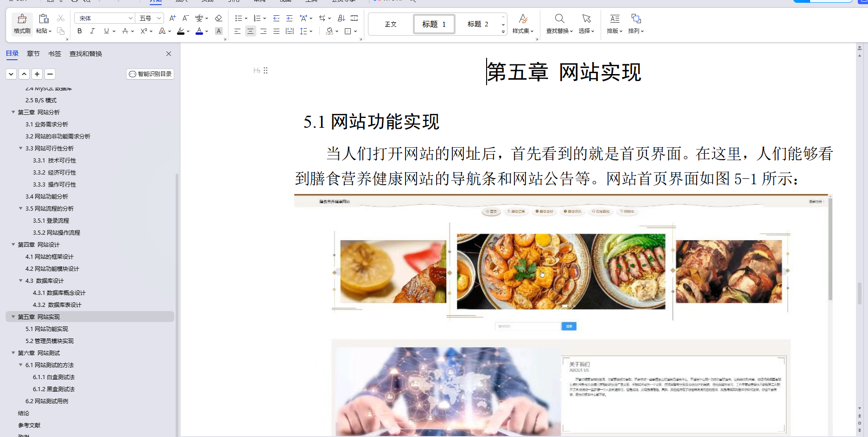
Task: Select the format painter tool
Action: 21,24
